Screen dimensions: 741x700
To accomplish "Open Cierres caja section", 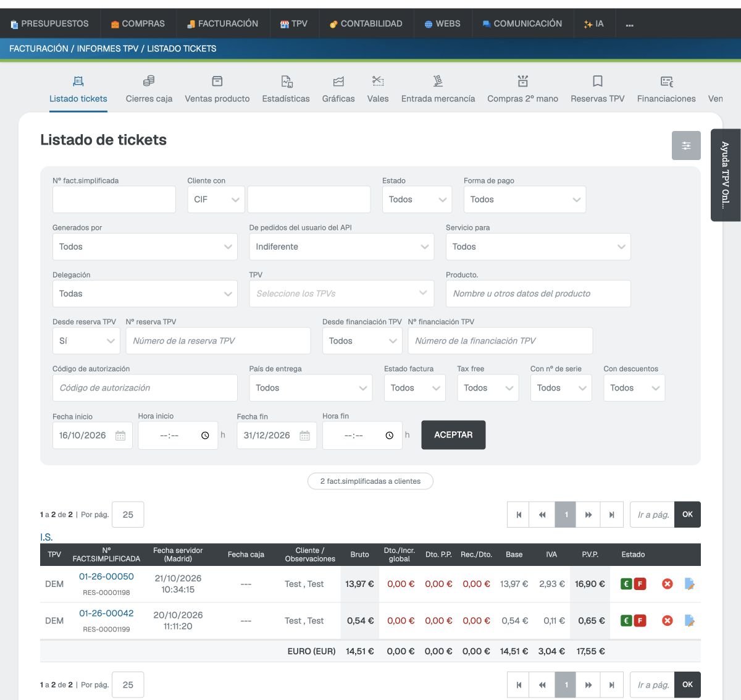I will 149,90.
